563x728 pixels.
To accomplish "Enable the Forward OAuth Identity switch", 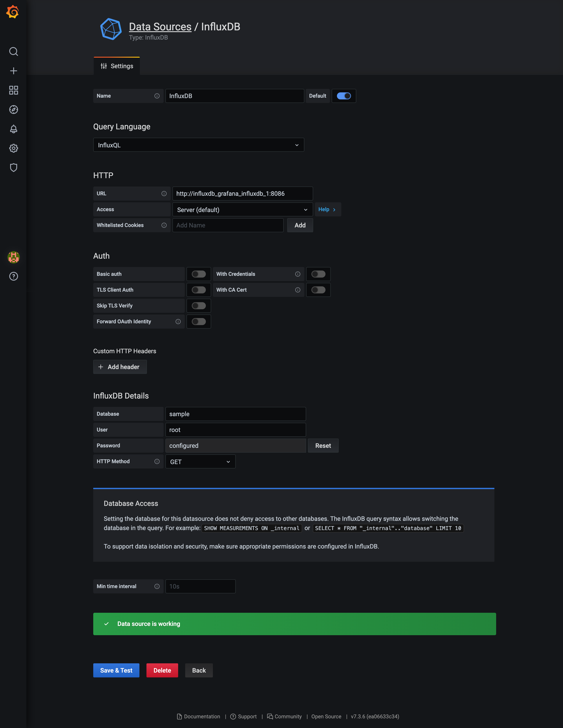I will pyautogui.click(x=199, y=322).
